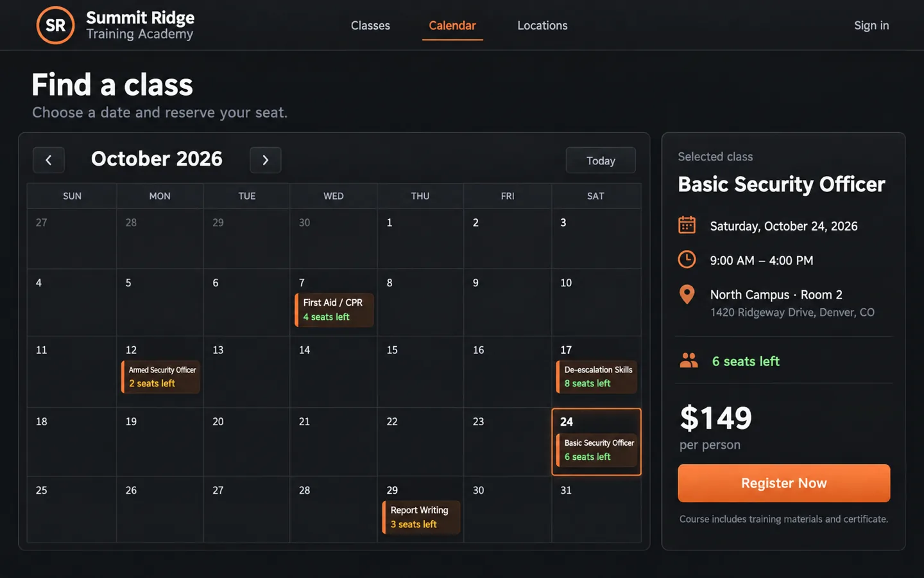Click the October 2026 month heading
924x578 pixels.
157,159
